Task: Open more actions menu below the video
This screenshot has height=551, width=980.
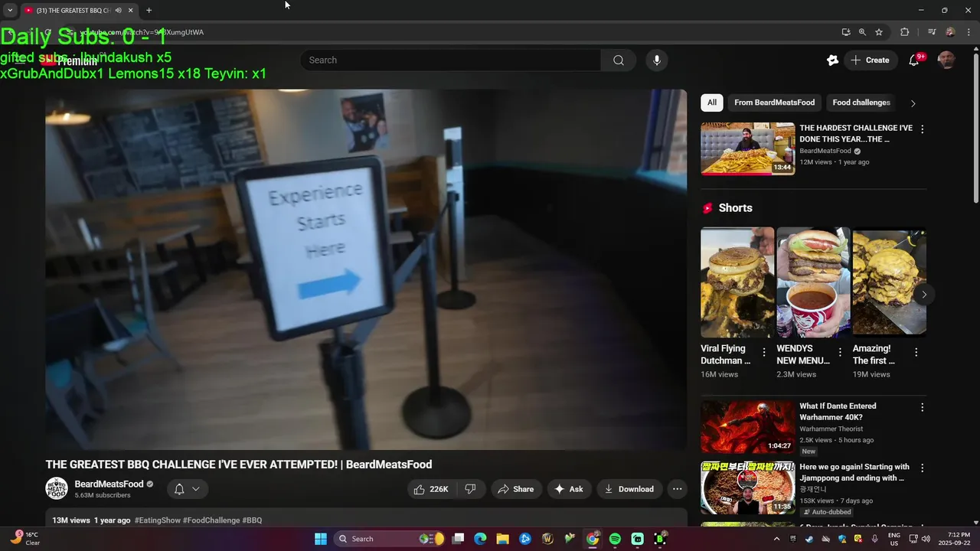Action: click(677, 489)
